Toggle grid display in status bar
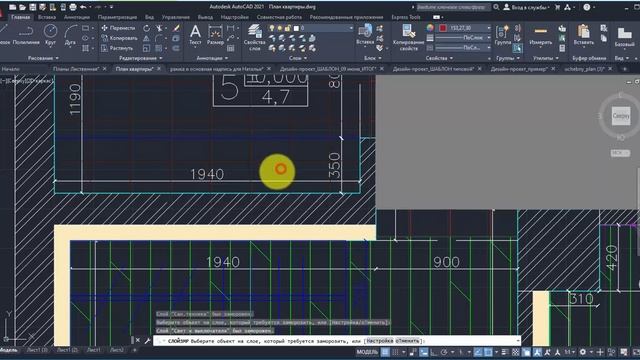 click(385, 352)
